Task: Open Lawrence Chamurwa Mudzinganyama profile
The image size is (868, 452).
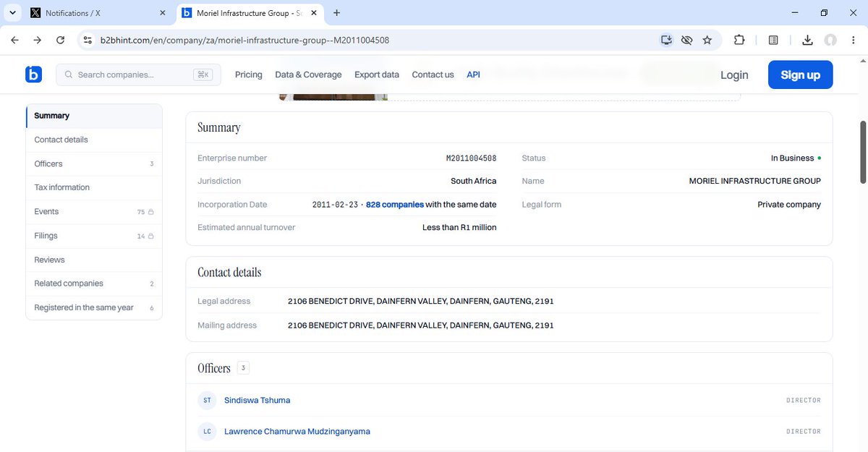Action: coord(297,432)
